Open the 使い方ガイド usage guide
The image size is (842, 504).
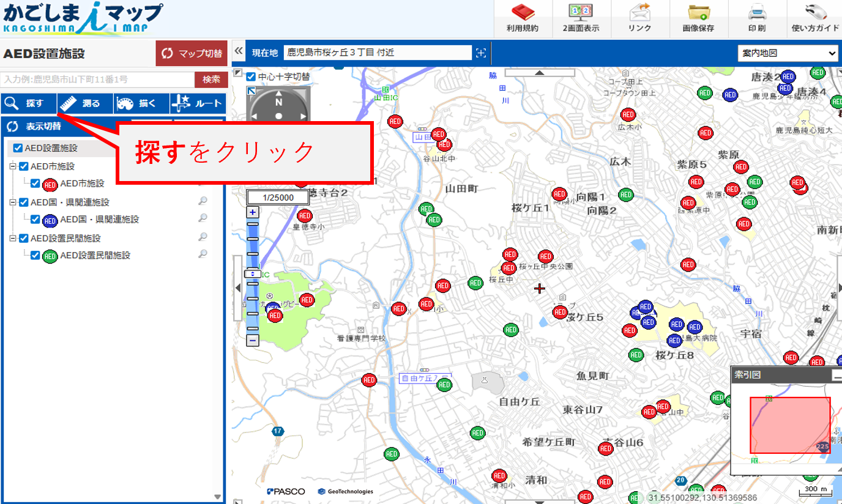(x=814, y=17)
